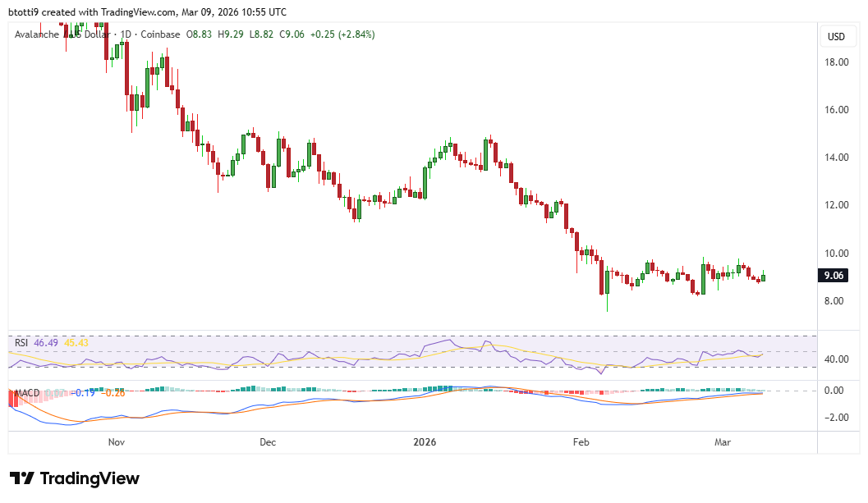Open the USD currency selector at top right

coord(838,36)
